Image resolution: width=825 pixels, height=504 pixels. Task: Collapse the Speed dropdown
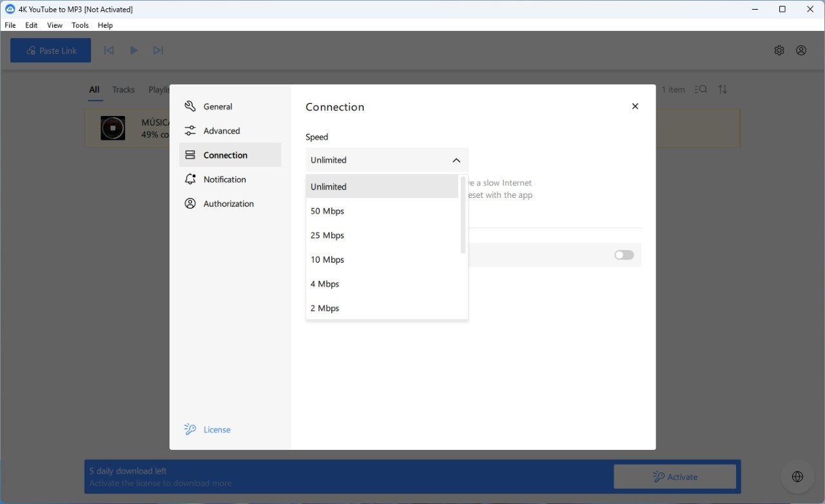387,160
